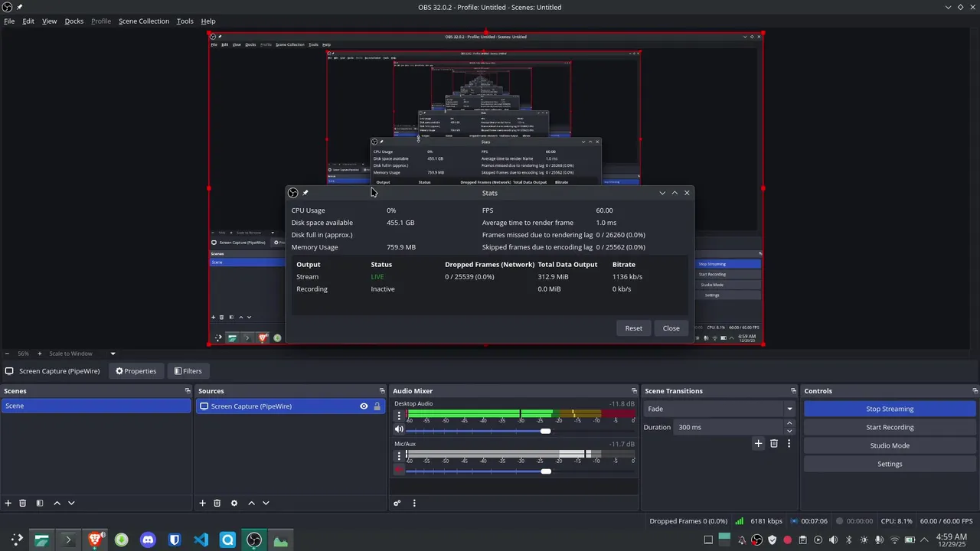Open scene filters icon in Scenes toolbar
Screen dimensions: 980x551
(x=40, y=503)
